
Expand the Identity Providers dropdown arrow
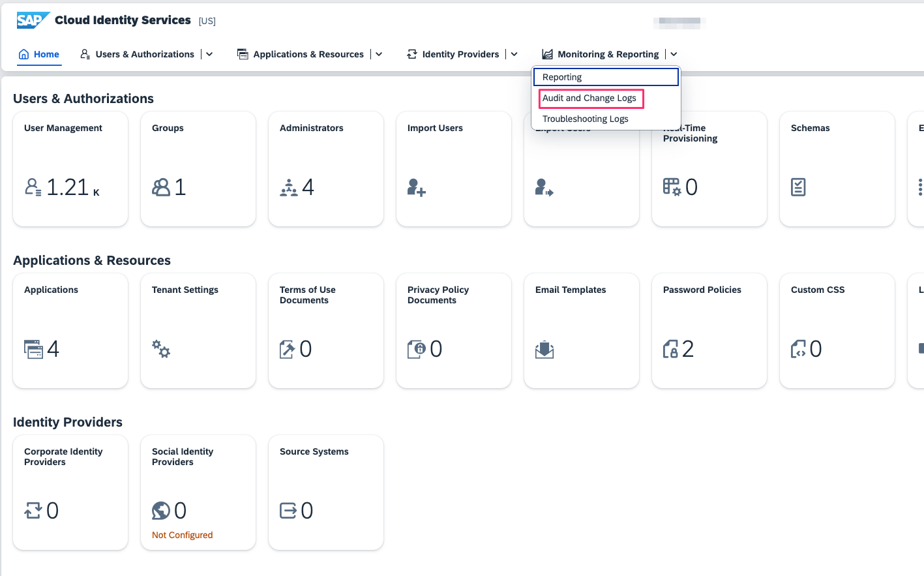pyautogui.click(x=514, y=54)
